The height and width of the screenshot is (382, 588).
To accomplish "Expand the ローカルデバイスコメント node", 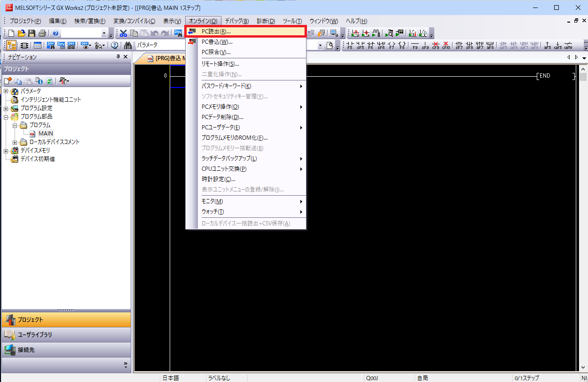I will pyautogui.click(x=15, y=142).
